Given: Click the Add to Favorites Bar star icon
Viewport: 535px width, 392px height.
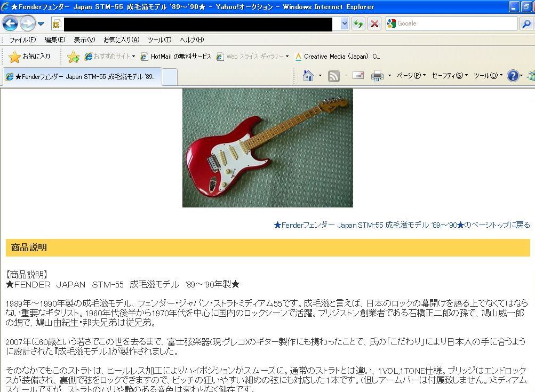Looking at the screenshot, I should [73, 57].
